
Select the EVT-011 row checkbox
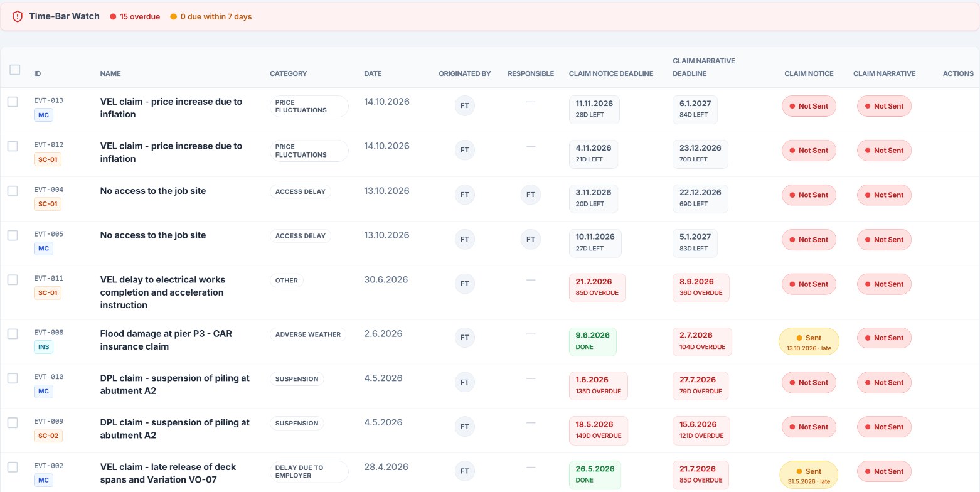click(x=13, y=280)
